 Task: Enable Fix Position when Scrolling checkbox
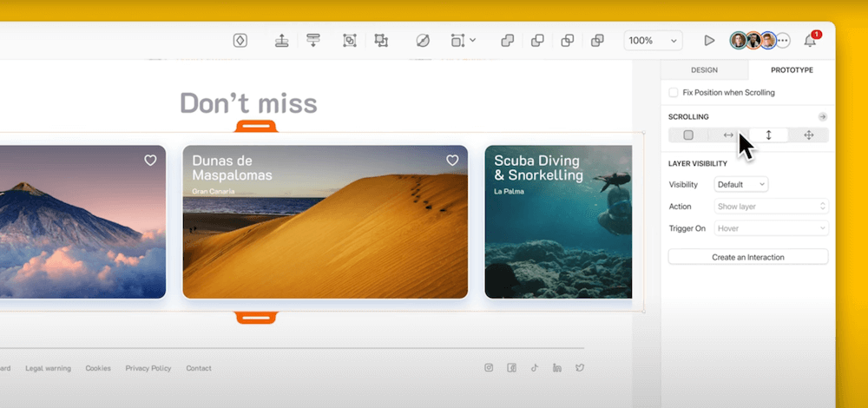[x=674, y=92]
